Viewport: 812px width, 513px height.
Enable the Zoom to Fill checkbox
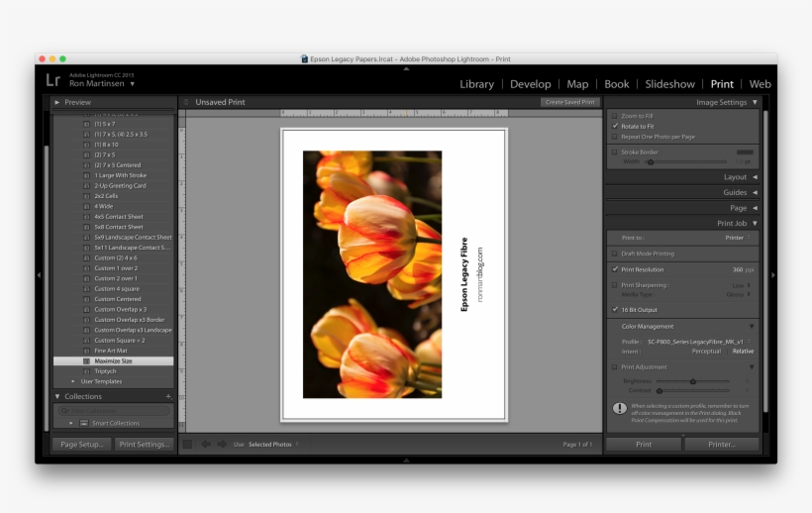615,116
